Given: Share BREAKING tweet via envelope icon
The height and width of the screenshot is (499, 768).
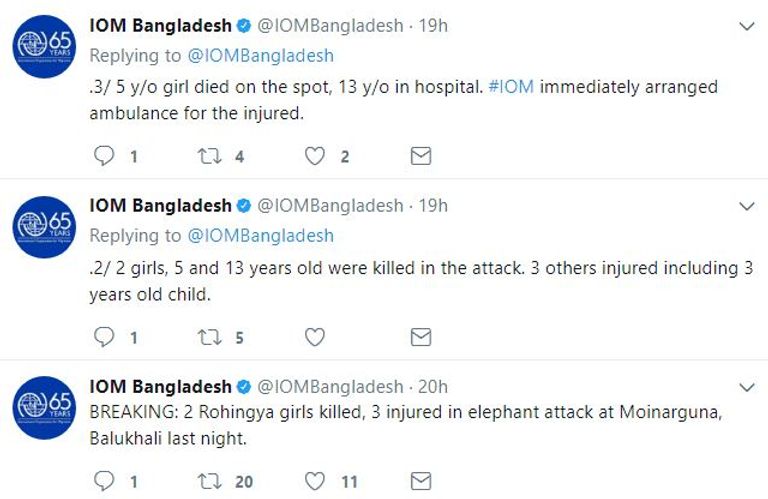Looking at the screenshot, I should coord(421,481).
